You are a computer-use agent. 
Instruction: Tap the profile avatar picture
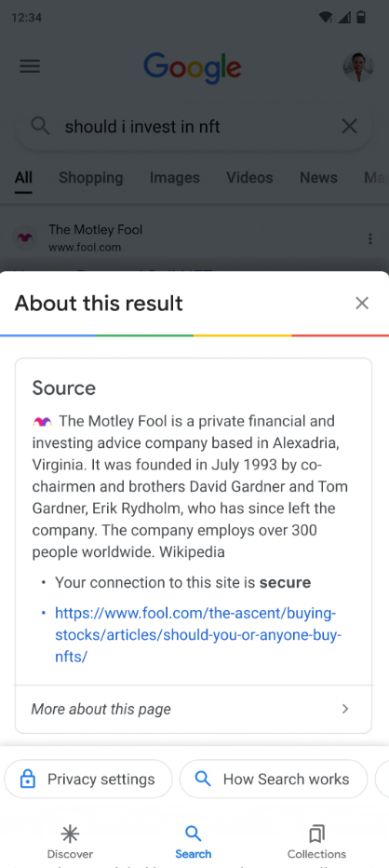pyautogui.click(x=358, y=67)
